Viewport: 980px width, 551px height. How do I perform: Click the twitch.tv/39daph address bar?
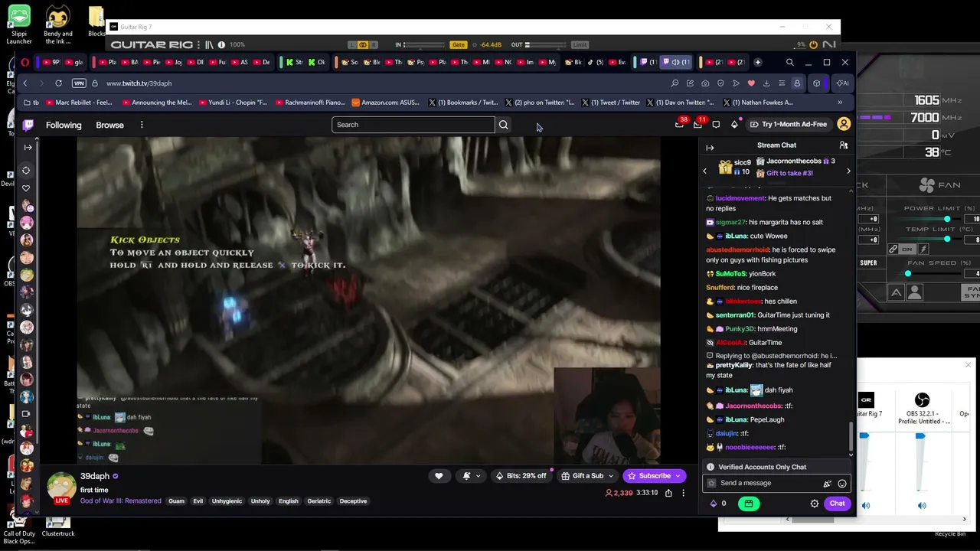[x=139, y=83]
